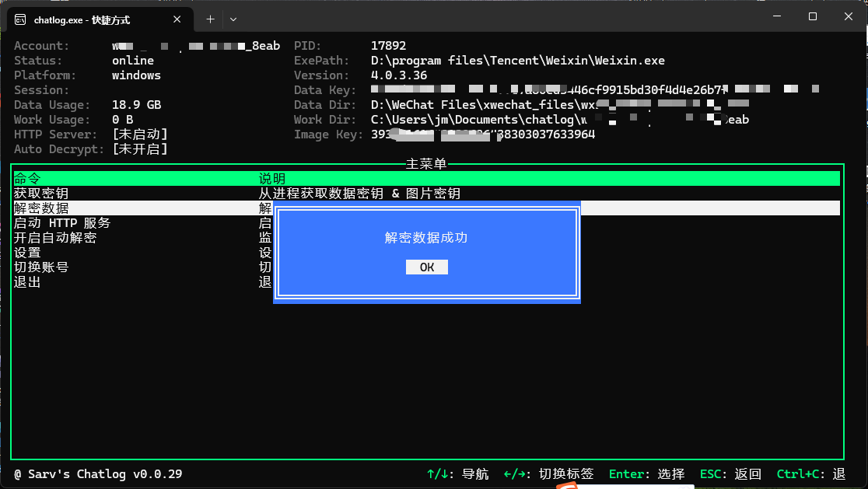Click OK in the decryption success dialog
The width and height of the screenshot is (868, 489).
click(426, 267)
